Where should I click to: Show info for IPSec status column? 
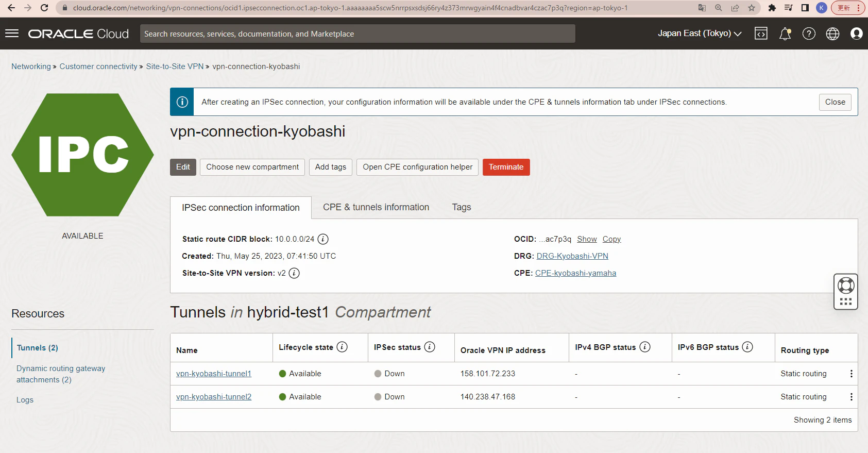[x=430, y=347]
